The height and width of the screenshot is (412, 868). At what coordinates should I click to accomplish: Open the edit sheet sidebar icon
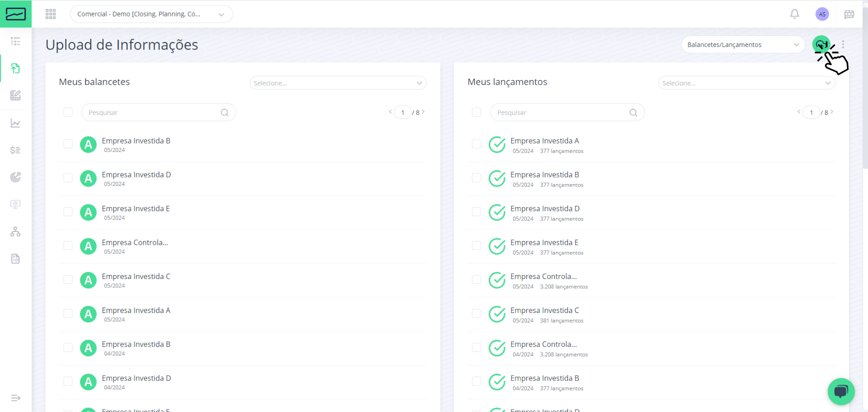(x=16, y=95)
